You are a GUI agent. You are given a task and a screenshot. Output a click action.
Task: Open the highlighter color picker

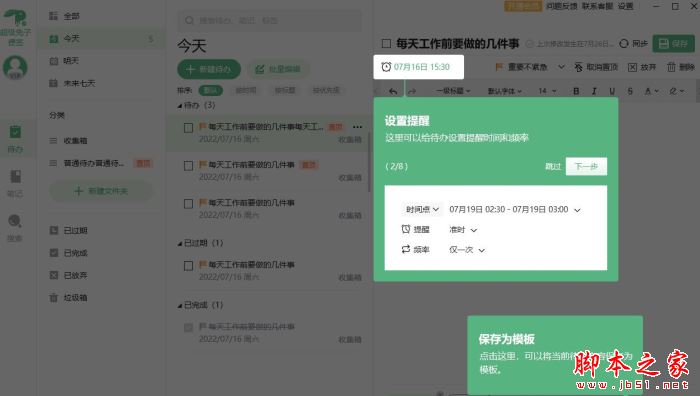[676, 91]
